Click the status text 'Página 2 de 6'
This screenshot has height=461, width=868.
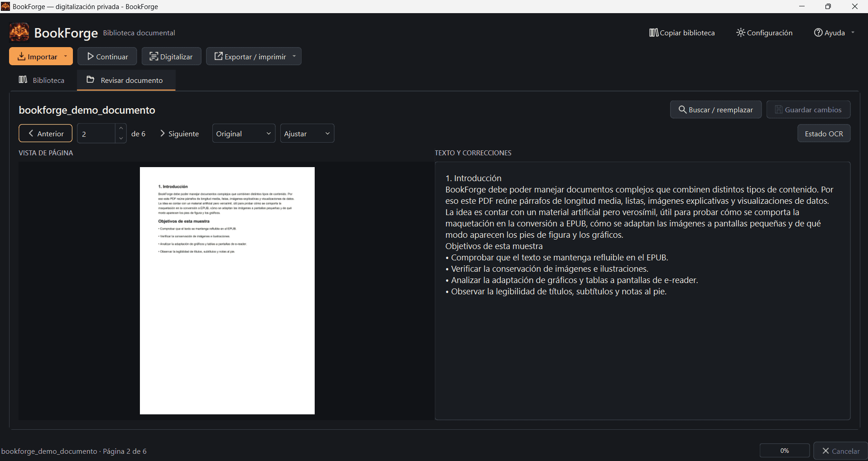[x=125, y=451]
